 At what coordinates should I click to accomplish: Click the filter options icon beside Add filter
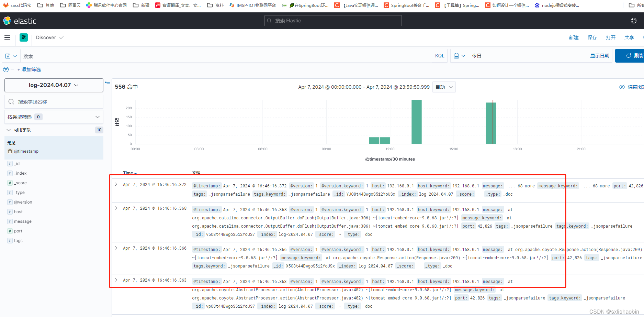pos(6,69)
